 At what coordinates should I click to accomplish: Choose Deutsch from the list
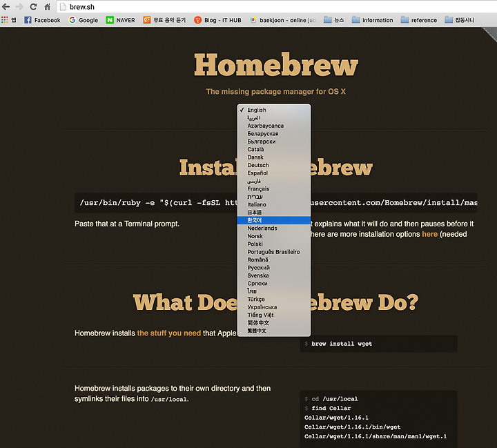tap(274, 165)
